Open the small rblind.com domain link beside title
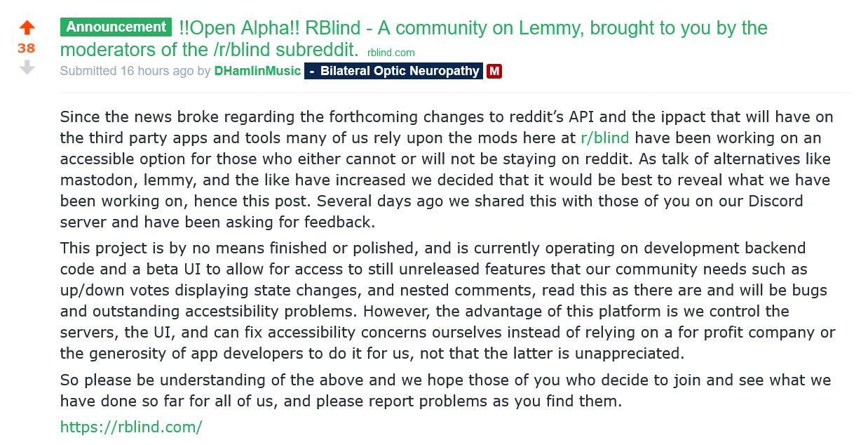The height and width of the screenshot is (445, 868). (391, 53)
